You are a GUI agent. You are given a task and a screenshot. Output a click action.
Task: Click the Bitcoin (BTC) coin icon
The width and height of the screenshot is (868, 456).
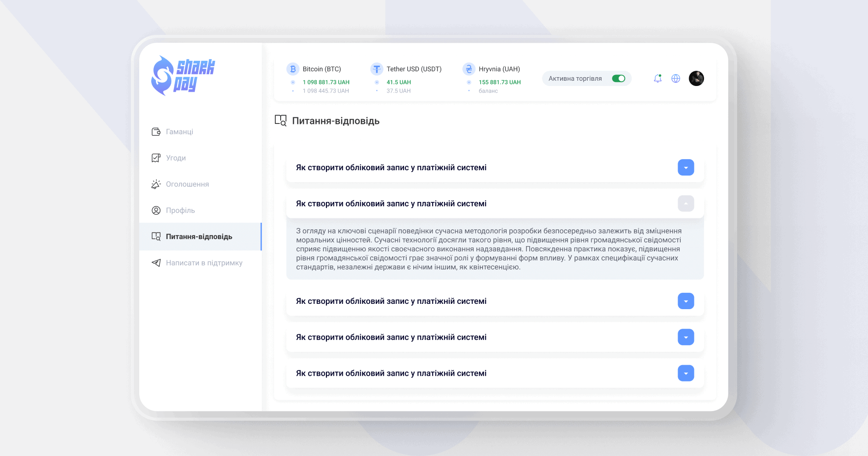coord(293,69)
